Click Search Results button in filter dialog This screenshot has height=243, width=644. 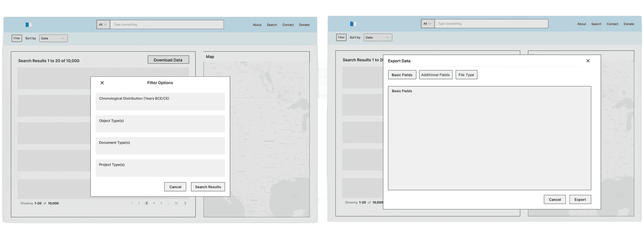click(x=208, y=187)
